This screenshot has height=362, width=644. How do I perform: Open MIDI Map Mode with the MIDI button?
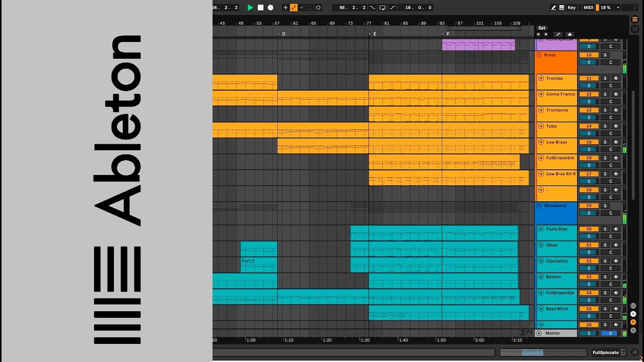[x=588, y=8]
